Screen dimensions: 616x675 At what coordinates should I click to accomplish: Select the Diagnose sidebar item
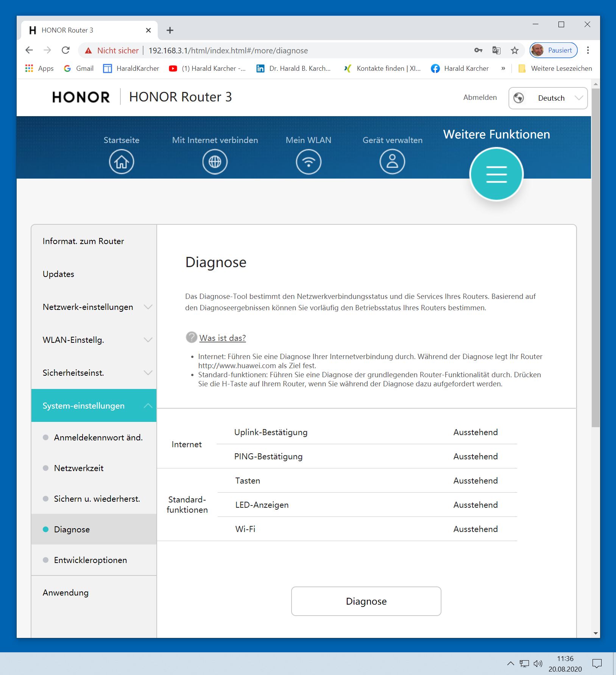94,529
